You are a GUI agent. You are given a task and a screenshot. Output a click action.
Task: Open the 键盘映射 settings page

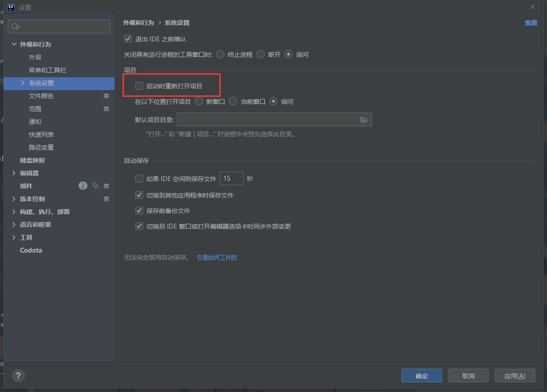(x=32, y=160)
